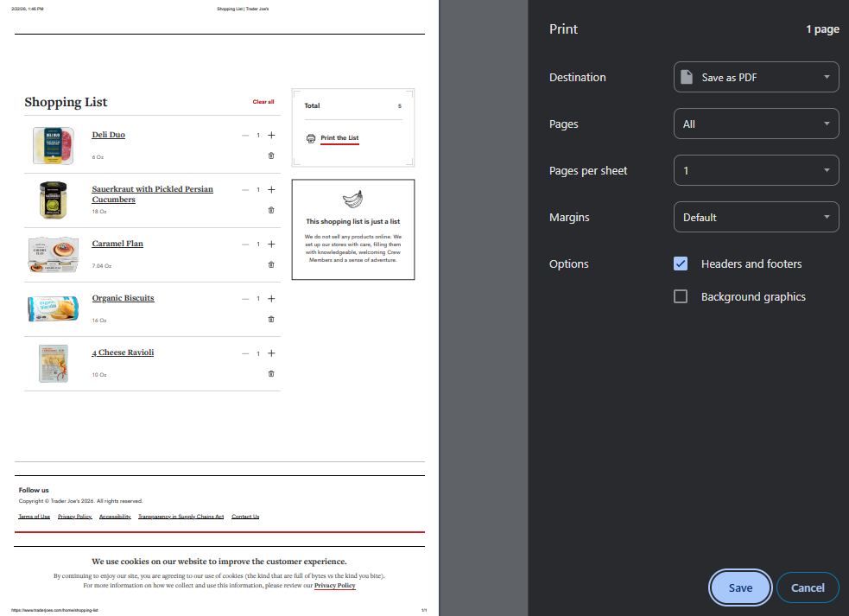Open the Deli Duo product link
Image resolution: width=849 pixels, height=616 pixels.
click(108, 135)
